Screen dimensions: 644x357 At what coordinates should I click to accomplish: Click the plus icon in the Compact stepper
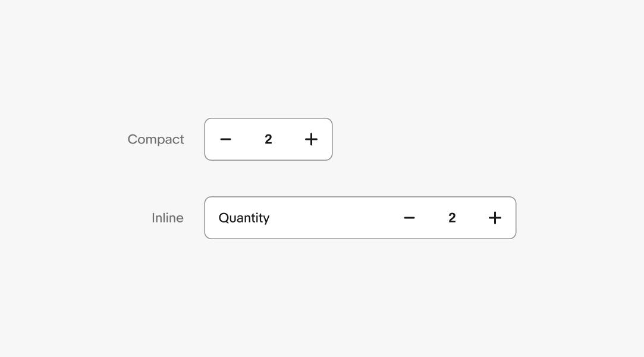tap(311, 139)
